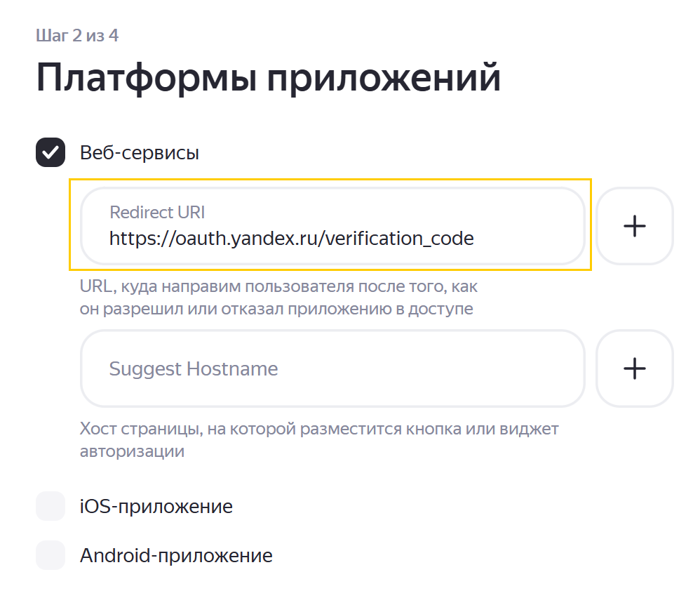700x605 pixels.
Task: Click the Android-приложение label text
Action: tap(176, 556)
